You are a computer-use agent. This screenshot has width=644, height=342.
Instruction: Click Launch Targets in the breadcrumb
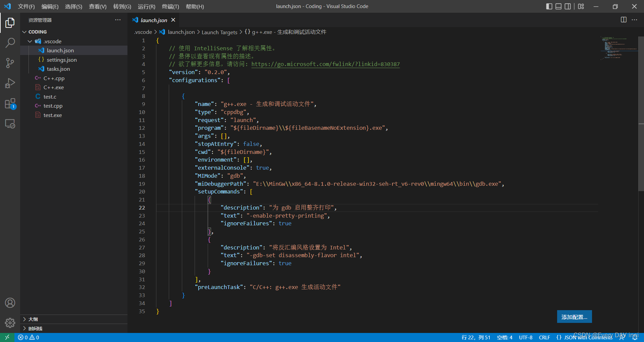point(219,32)
